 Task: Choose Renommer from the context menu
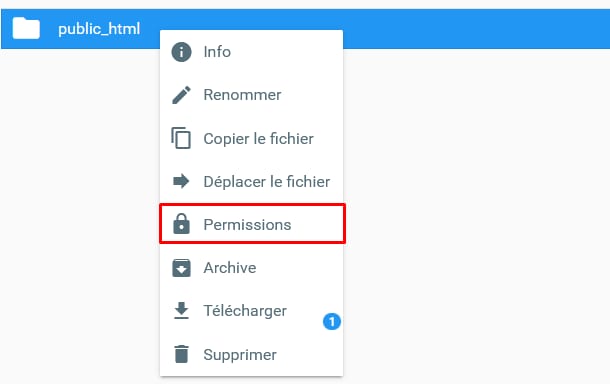click(x=251, y=95)
